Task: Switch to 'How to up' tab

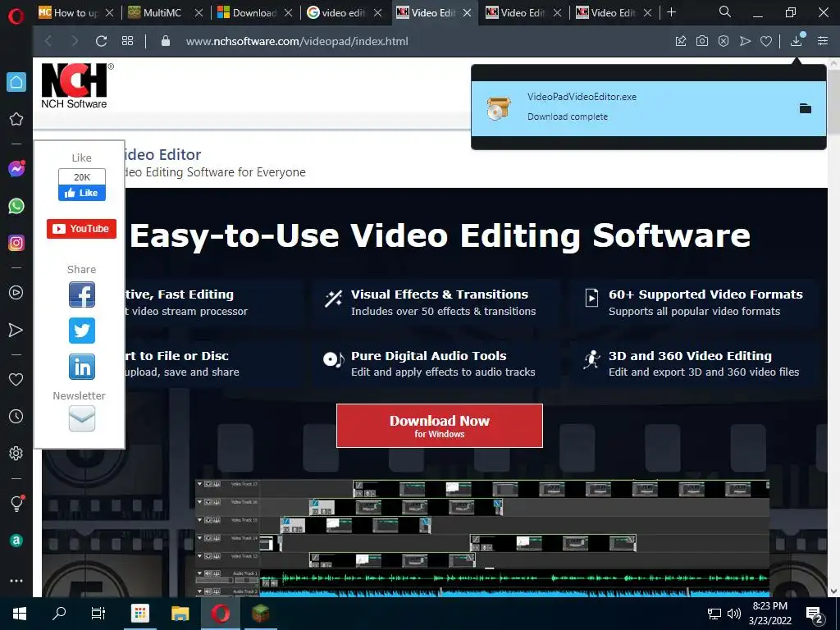Action: [76, 12]
